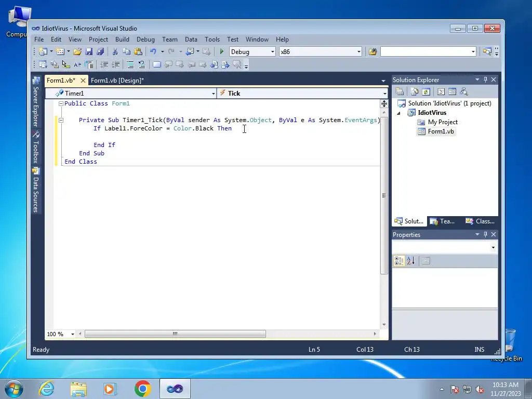Switch to the Class View panel tab

click(480, 221)
